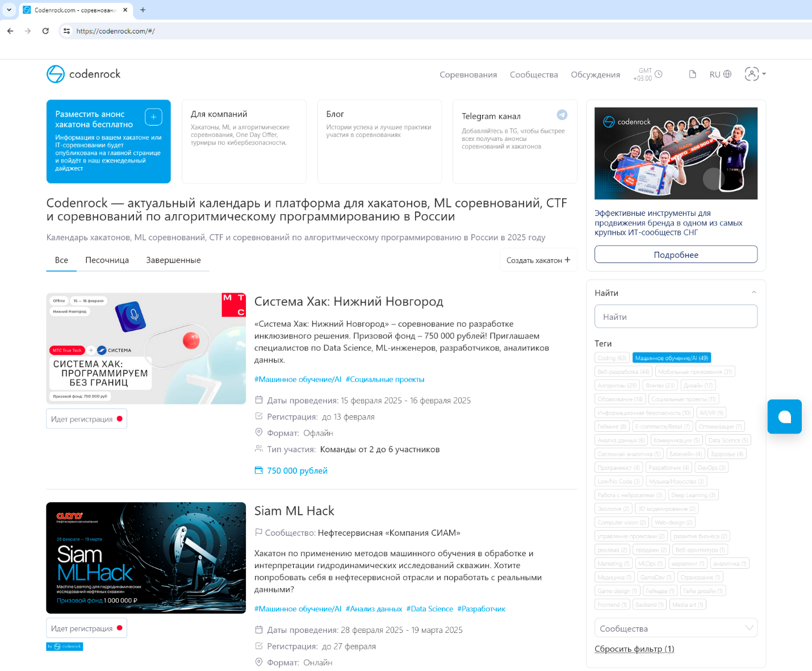This screenshot has height=671, width=812.
Task: Open the tab search chevron
Action: 9,10
